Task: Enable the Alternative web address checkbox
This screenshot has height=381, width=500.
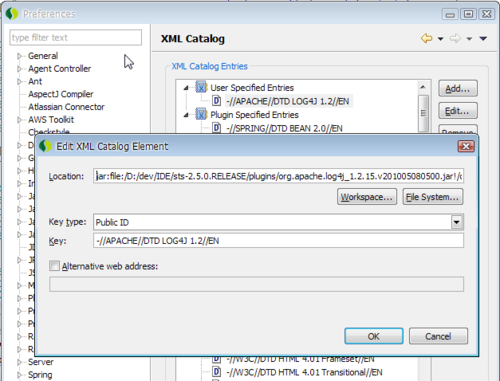Action: 54,266
